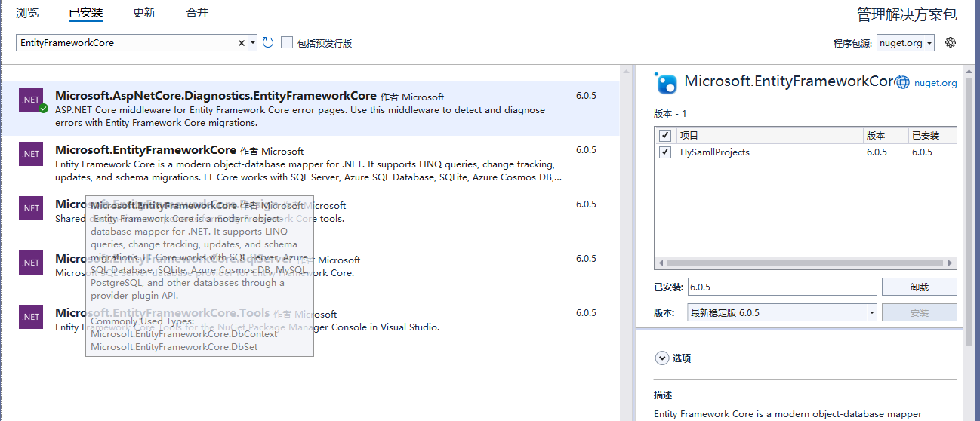Select Microsoft.EntityFrameworkCore package in list

point(310,163)
